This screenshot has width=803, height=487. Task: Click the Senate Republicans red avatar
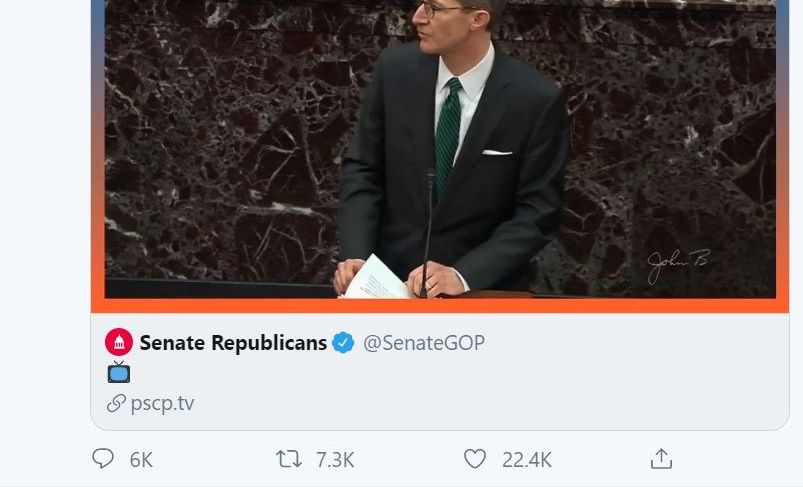click(119, 343)
